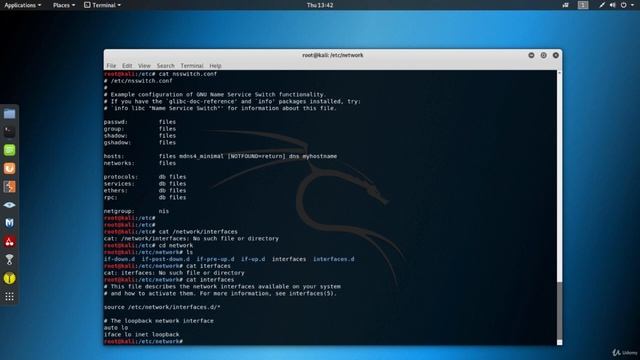Click 'interfaces.d' in directory listing

click(333, 259)
